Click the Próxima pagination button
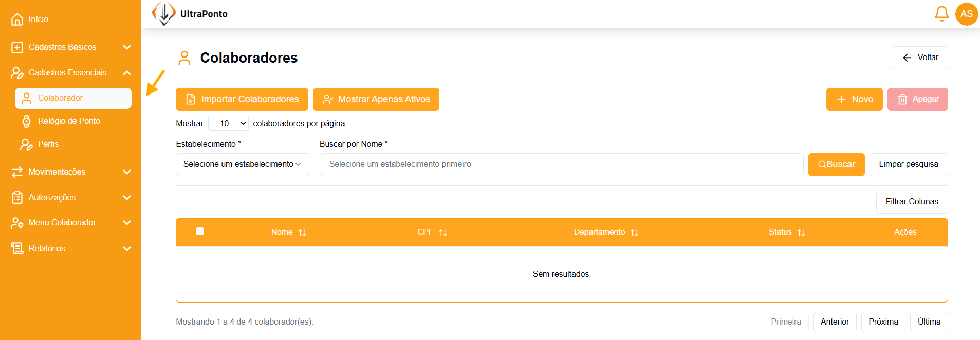This screenshot has width=980, height=340. tap(883, 322)
